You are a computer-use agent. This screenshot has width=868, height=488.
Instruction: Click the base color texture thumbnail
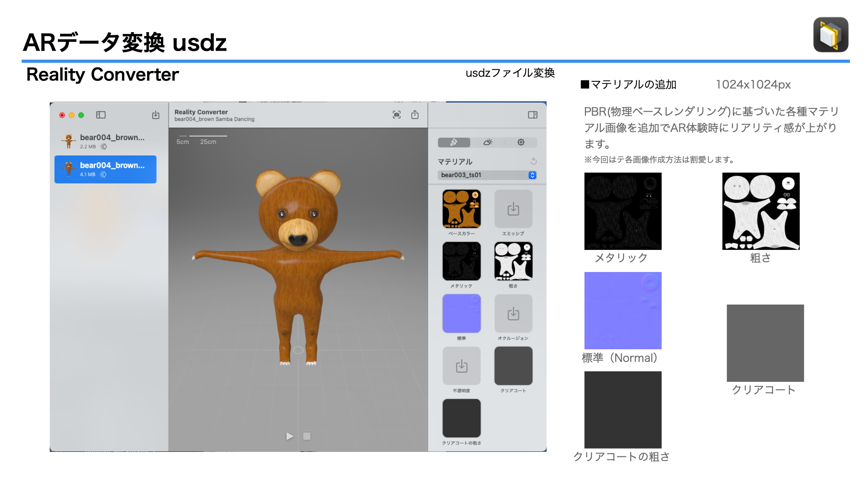[462, 209]
